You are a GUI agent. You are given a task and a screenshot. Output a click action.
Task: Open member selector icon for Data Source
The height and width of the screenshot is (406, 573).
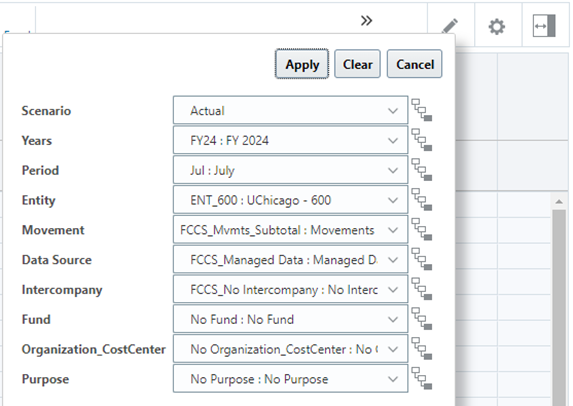pos(422,259)
